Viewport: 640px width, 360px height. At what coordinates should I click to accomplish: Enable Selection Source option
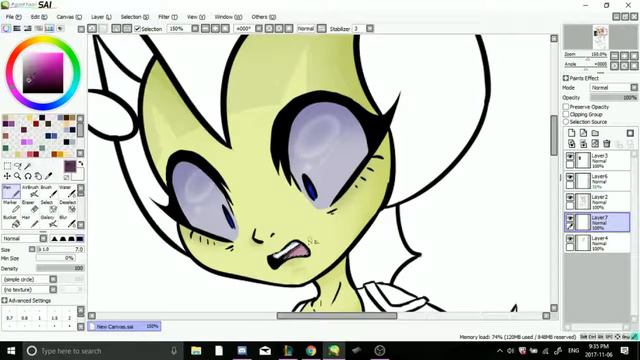(566, 122)
